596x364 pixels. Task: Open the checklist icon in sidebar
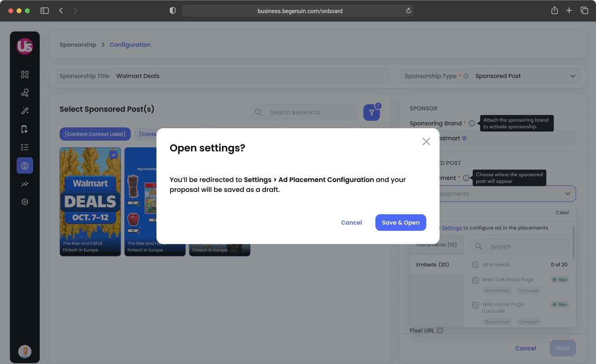[25, 147]
